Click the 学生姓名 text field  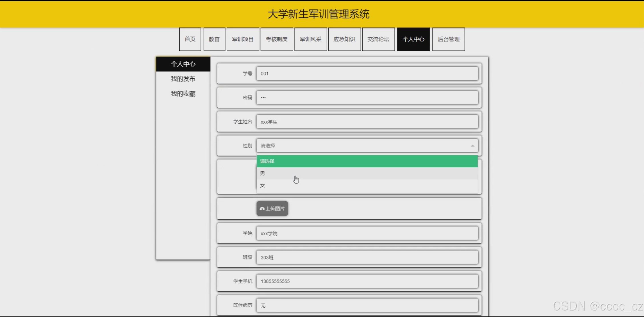(x=367, y=122)
